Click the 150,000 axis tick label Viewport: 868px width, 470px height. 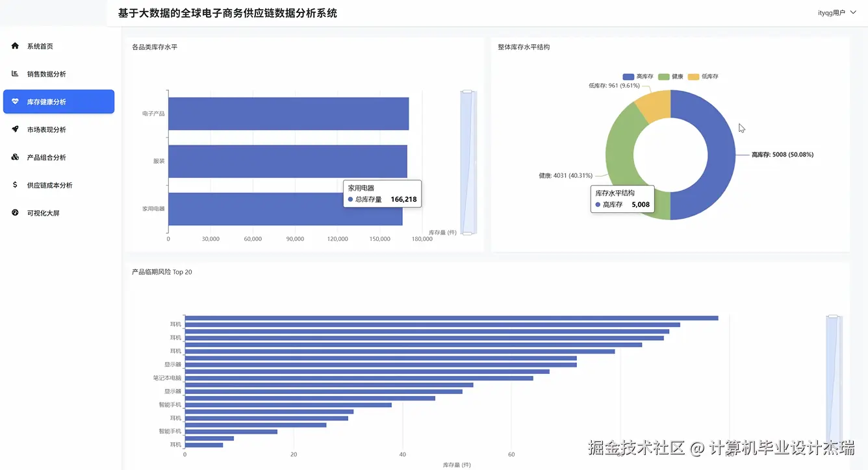coord(380,239)
